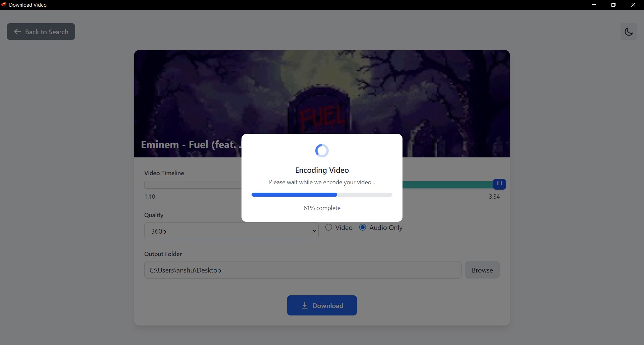Click the 'Output Folder' label

(163, 254)
